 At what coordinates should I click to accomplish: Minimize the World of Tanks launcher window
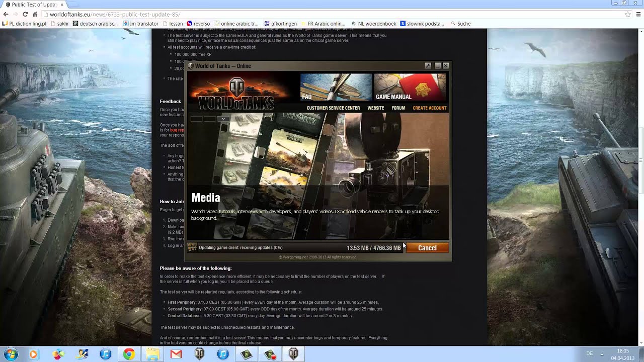(437, 66)
